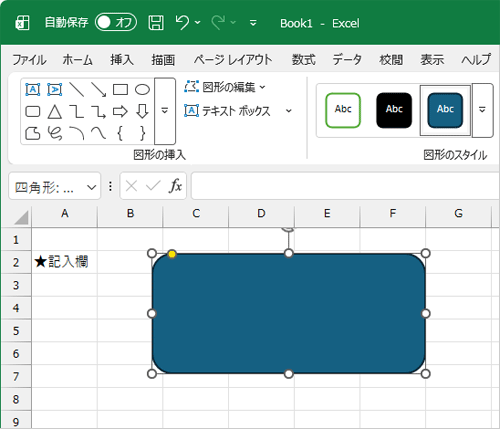The width and height of the screenshot is (500, 429).
Task: Select the oval shape in shapes gallery
Action: tap(142, 89)
